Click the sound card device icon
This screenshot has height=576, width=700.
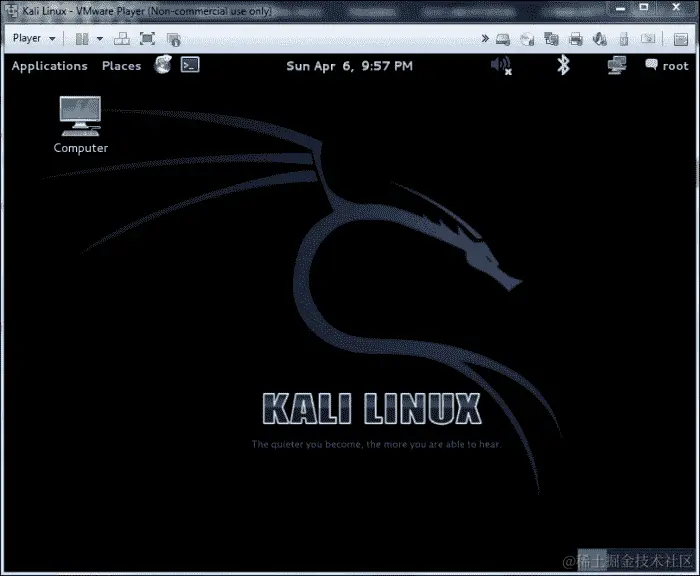[600, 39]
